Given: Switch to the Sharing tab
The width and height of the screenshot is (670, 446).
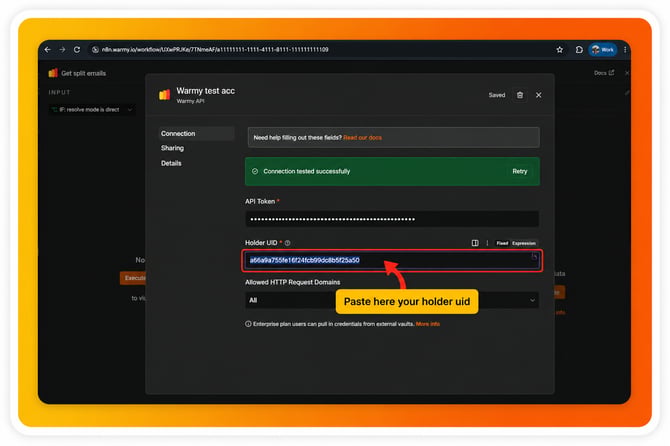Looking at the screenshot, I should point(173,148).
